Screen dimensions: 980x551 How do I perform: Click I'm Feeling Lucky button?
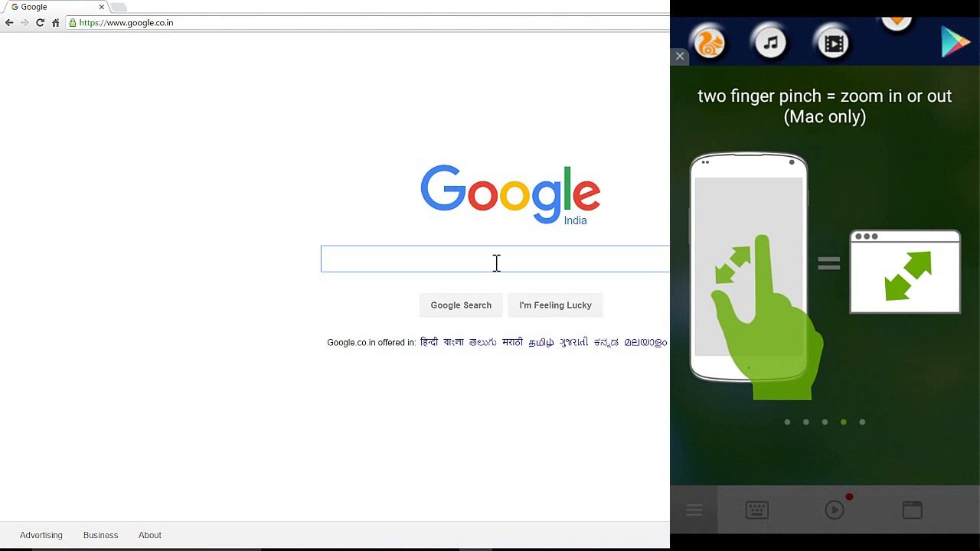tap(555, 305)
